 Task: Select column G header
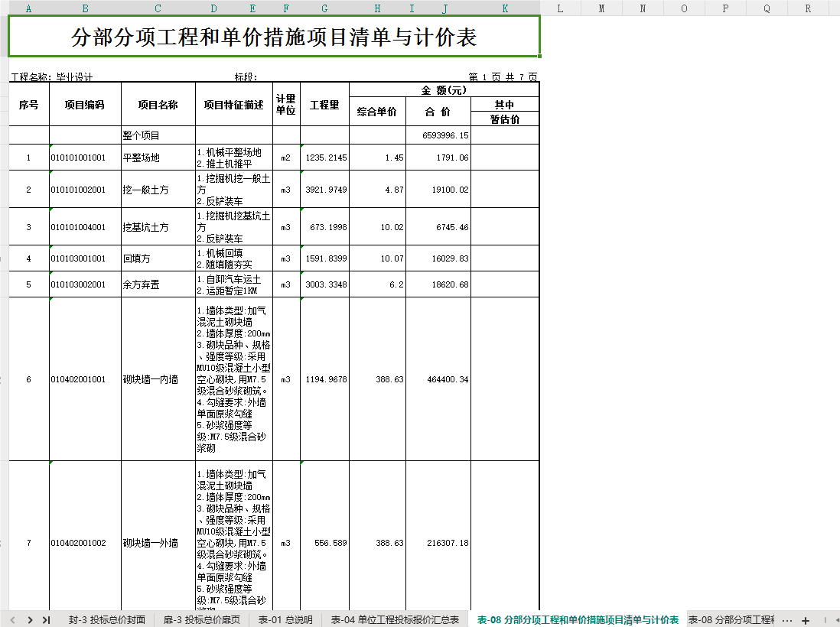[x=324, y=8]
